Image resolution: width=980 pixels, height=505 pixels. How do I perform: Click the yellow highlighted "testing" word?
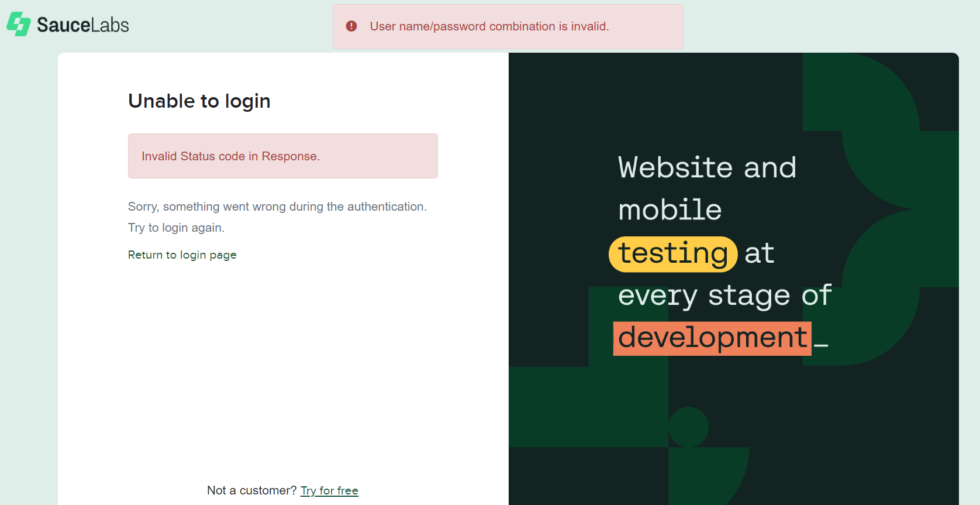point(672,254)
